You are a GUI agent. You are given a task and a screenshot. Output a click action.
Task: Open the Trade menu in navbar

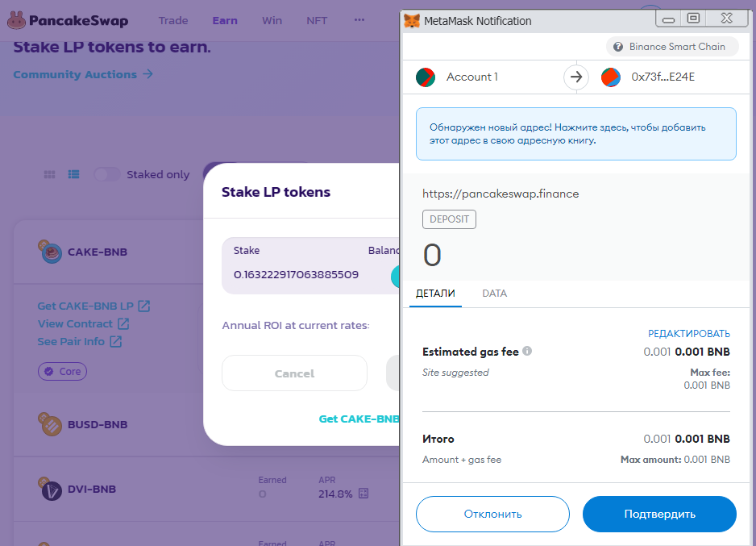[173, 20]
